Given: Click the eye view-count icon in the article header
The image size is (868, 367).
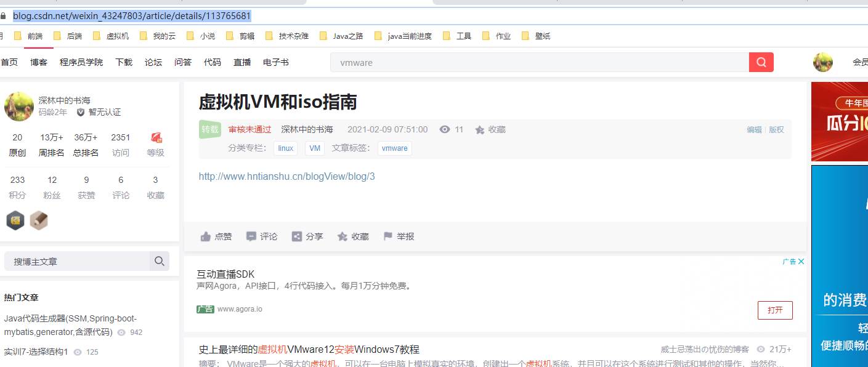Looking at the screenshot, I should (445, 129).
